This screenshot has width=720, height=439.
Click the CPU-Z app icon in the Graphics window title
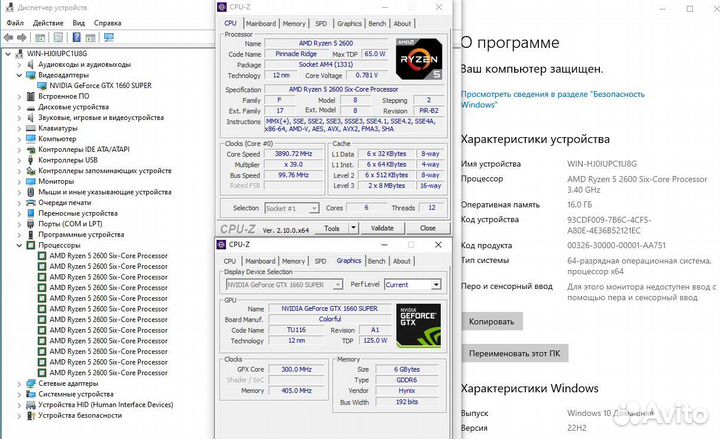[222, 244]
